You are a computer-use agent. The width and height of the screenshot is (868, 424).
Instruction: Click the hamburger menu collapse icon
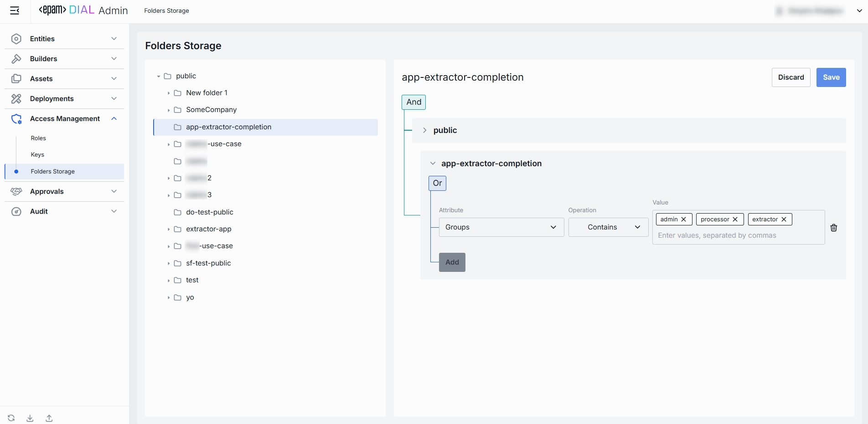(15, 10)
